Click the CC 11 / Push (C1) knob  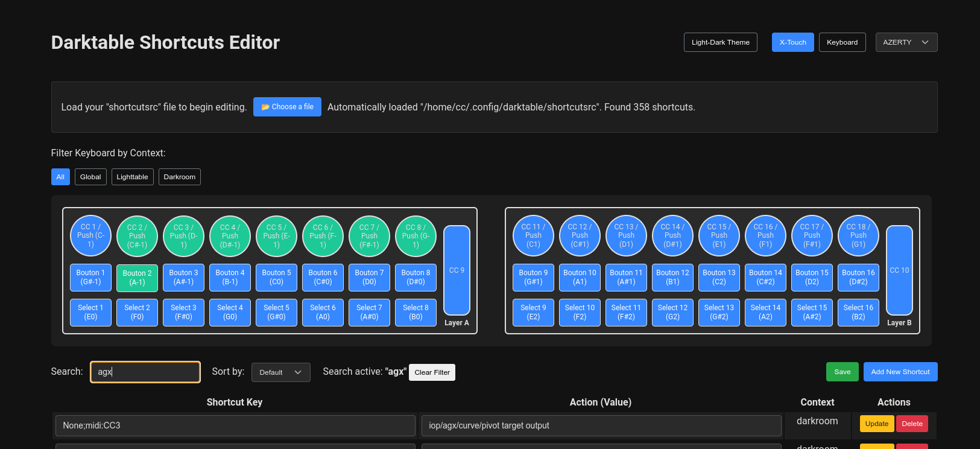[x=534, y=236]
